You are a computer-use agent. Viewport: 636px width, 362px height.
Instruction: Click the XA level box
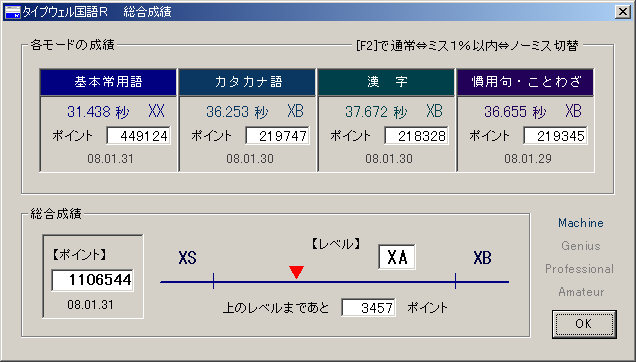(x=397, y=257)
